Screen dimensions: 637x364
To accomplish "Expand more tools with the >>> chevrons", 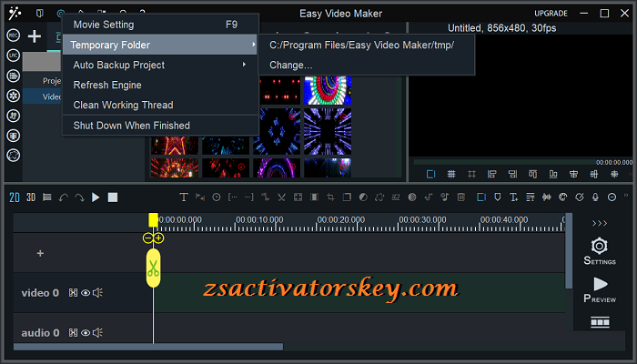I will tap(600, 224).
